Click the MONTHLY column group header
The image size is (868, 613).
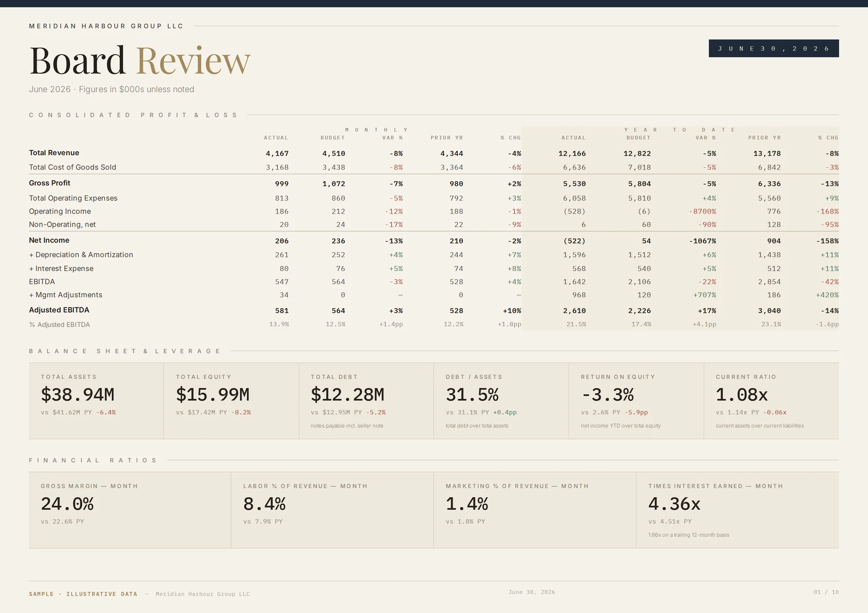click(x=376, y=130)
